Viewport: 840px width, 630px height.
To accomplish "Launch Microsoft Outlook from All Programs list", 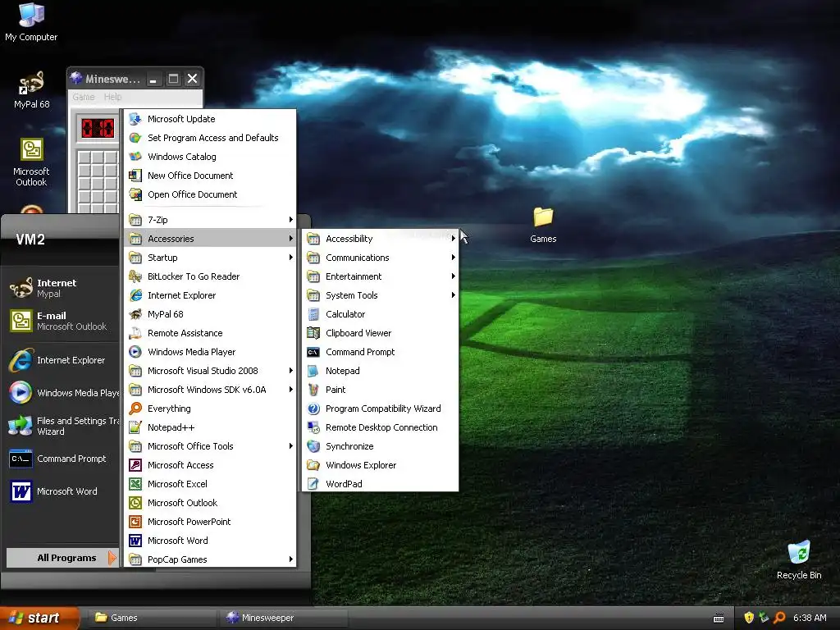I will 210,503.
